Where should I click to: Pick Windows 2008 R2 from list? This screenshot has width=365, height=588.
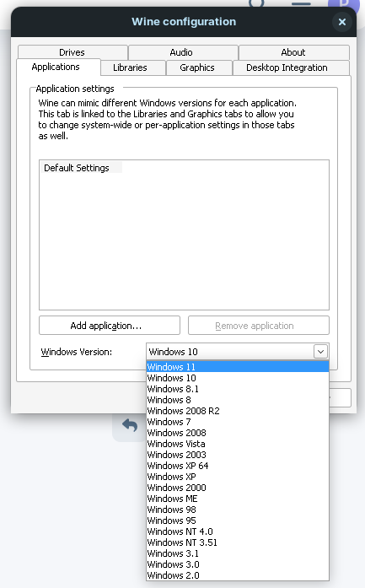coord(238,411)
